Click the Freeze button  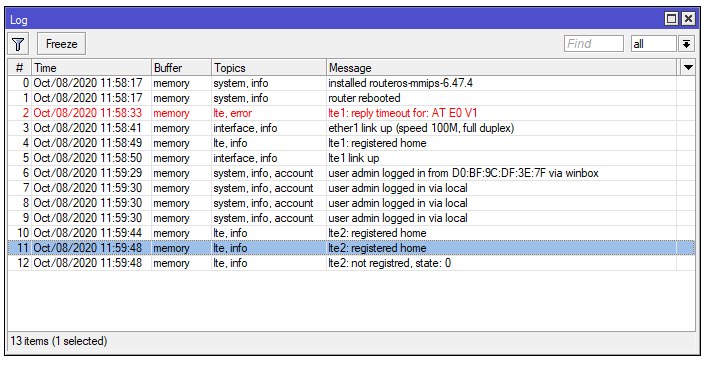(61, 44)
